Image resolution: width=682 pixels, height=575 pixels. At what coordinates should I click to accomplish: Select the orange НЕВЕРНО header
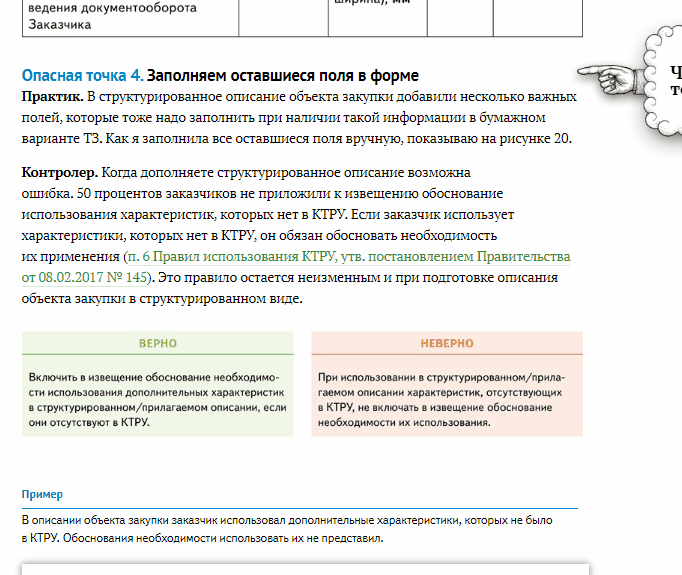click(446, 343)
